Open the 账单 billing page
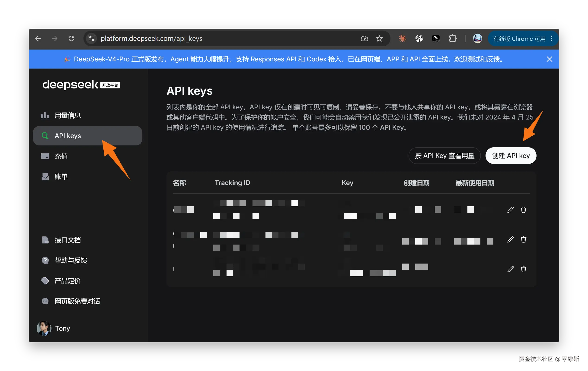The height and width of the screenshot is (371, 588). point(87,177)
